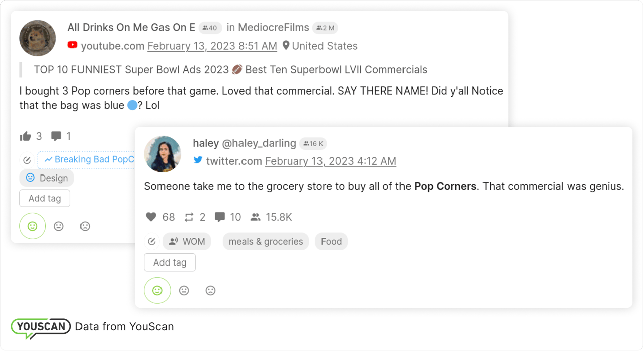
Task: Click the heart likes icon on haley's tweet
Action: pos(151,217)
